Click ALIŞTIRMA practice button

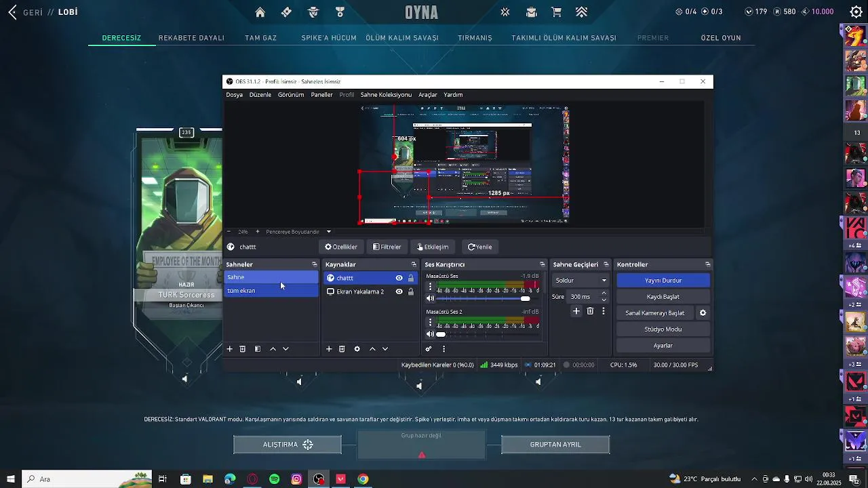coord(288,445)
